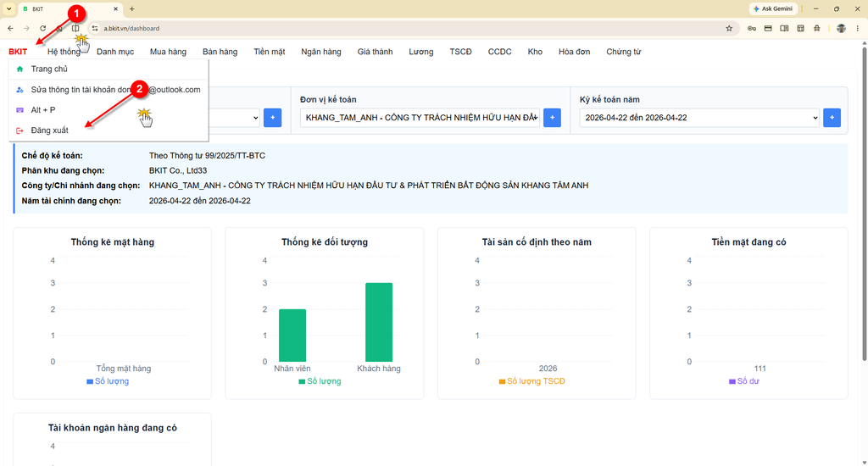
Task: Click the user-edit icon beside Sửa thông tin
Action: (20, 90)
